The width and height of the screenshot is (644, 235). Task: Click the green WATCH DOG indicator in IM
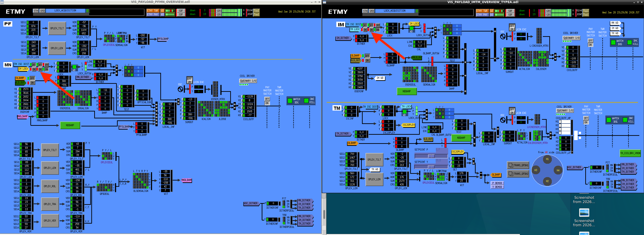coord(613,42)
